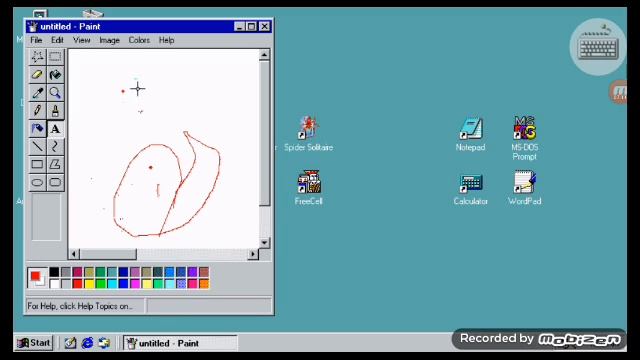Select the rectangular Select tool
Image resolution: width=640 pixels, height=360 pixels.
coord(55,57)
